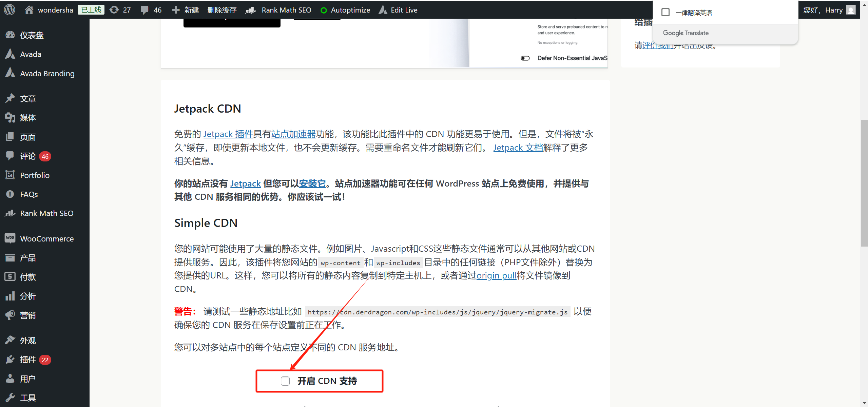
Task: Open the 安装它 Jetpack link
Action: tap(312, 183)
